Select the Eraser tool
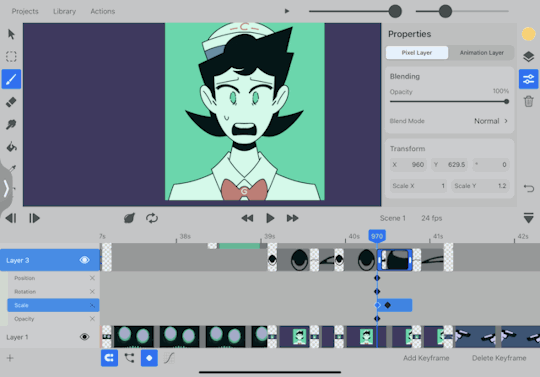Viewport: 540px width, 377px height. (11, 102)
